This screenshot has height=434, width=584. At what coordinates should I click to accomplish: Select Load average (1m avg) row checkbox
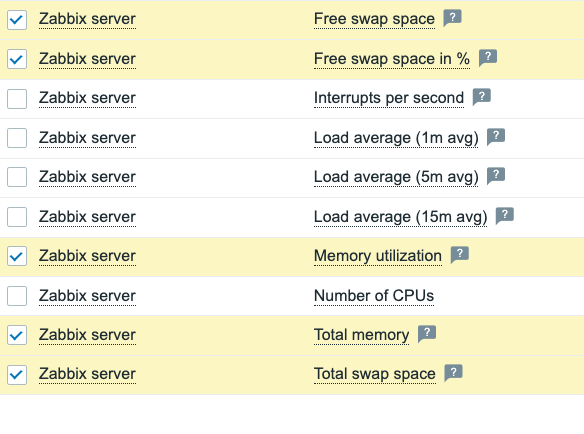tap(17, 138)
